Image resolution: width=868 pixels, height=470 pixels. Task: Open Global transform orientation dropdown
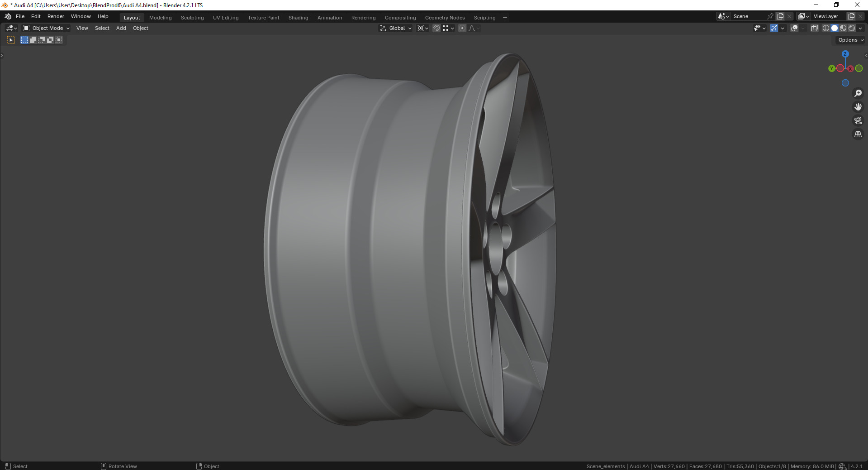tap(396, 28)
